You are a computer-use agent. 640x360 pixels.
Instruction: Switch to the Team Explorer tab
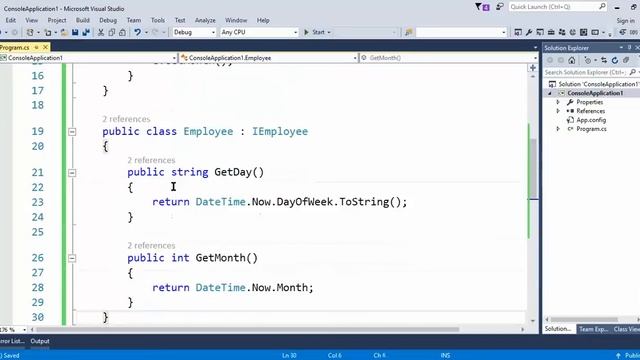point(593,329)
